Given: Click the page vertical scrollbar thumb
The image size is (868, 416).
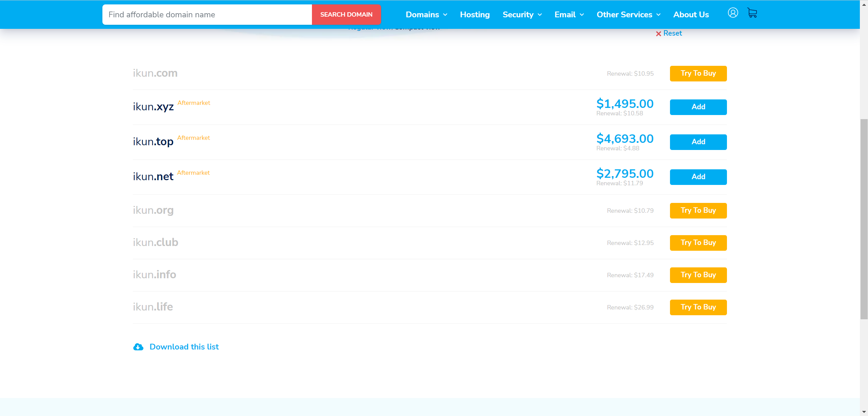Looking at the screenshot, I should point(864,219).
